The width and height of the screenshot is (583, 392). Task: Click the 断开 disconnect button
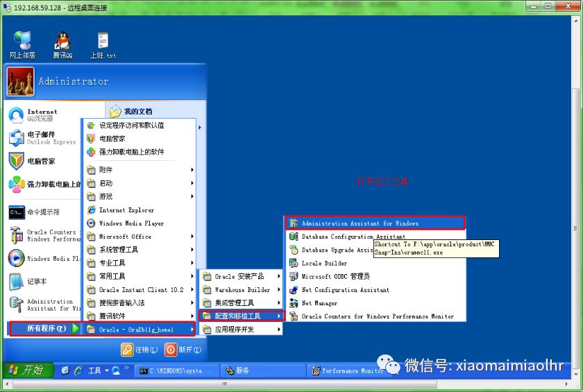[183, 350]
